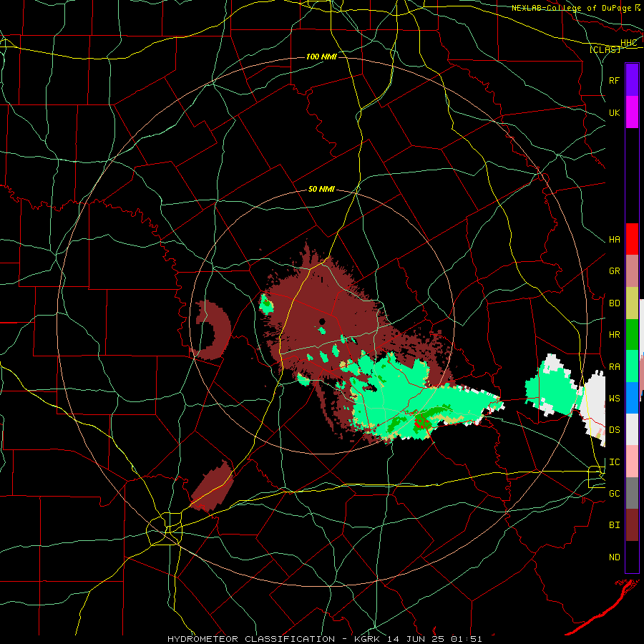This screenshot has height=644, width=644.
Task: Click the GR legend label
Action: [x=614, y=271]
